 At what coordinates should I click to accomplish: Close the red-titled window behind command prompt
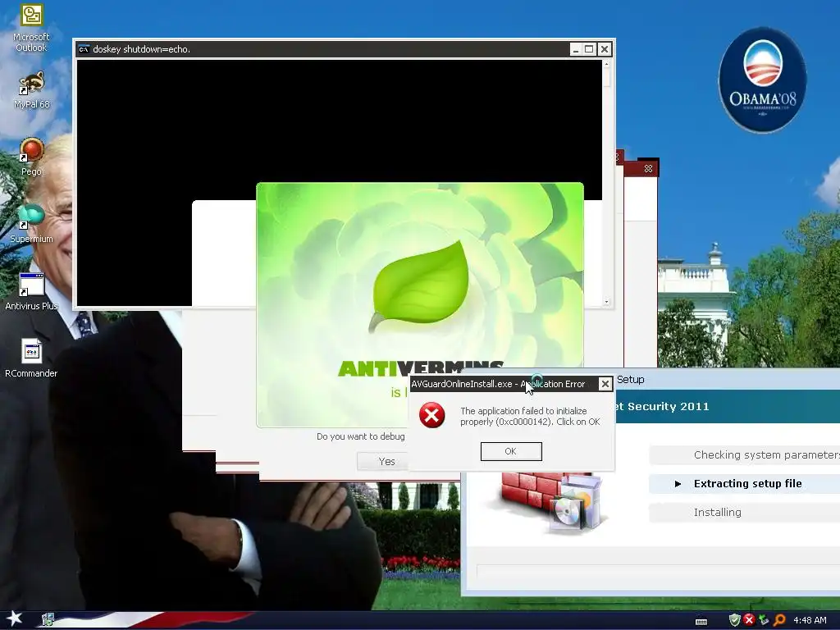pyautogui.click(x=648, y=169)
